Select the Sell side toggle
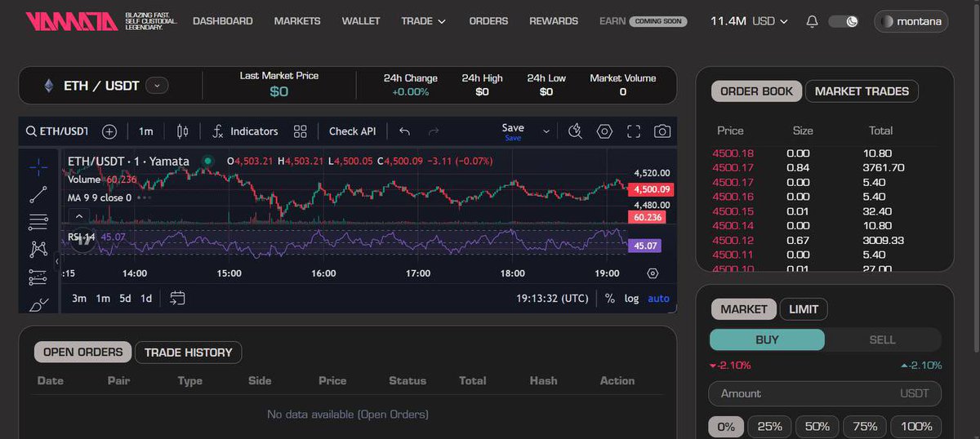 point(882,339)
